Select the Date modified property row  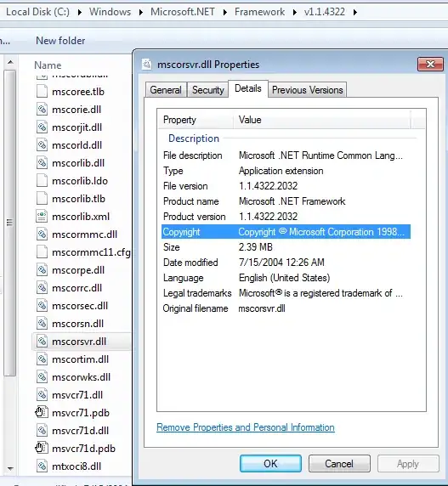(x=286, y=263)
